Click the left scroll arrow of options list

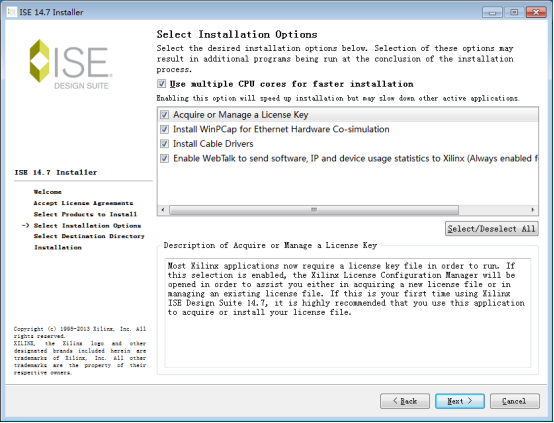click(x=163, y=210)
